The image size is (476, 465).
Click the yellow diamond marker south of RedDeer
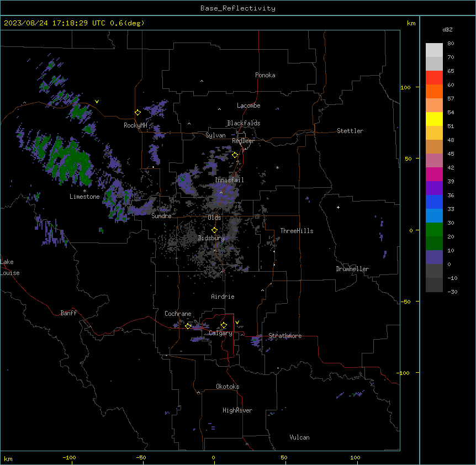[x=235, y=155]
